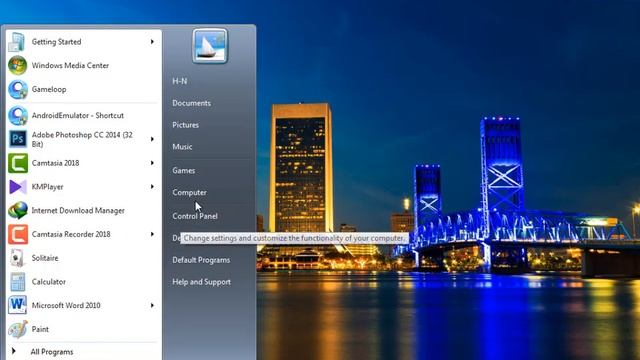Launch the Calculator icon

18,282
